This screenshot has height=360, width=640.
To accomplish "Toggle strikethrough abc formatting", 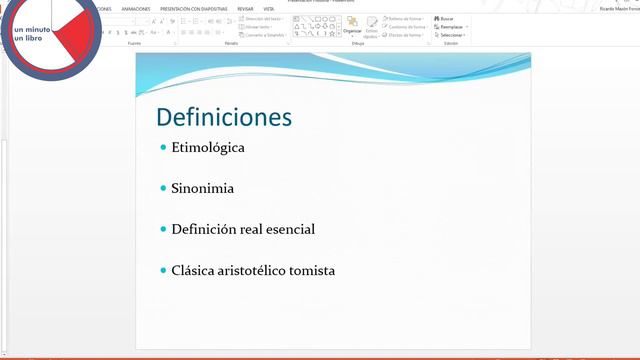I will click(133, 32).
